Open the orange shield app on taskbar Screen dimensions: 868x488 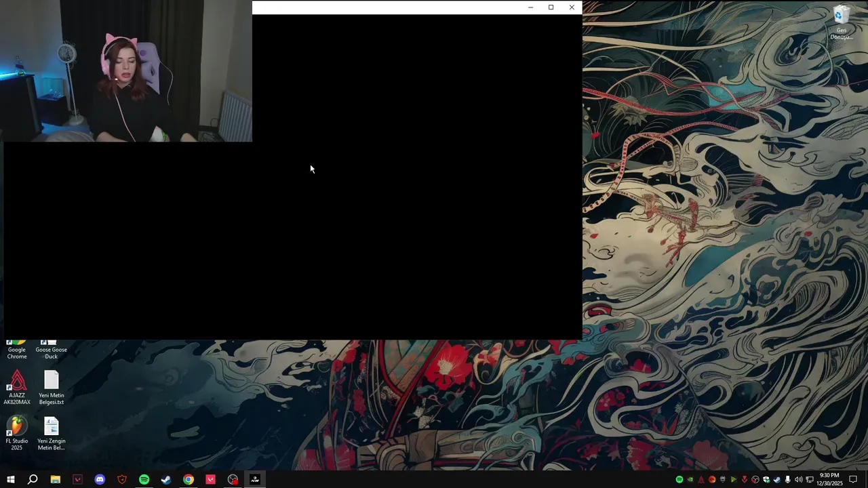(x=122, y=479)
